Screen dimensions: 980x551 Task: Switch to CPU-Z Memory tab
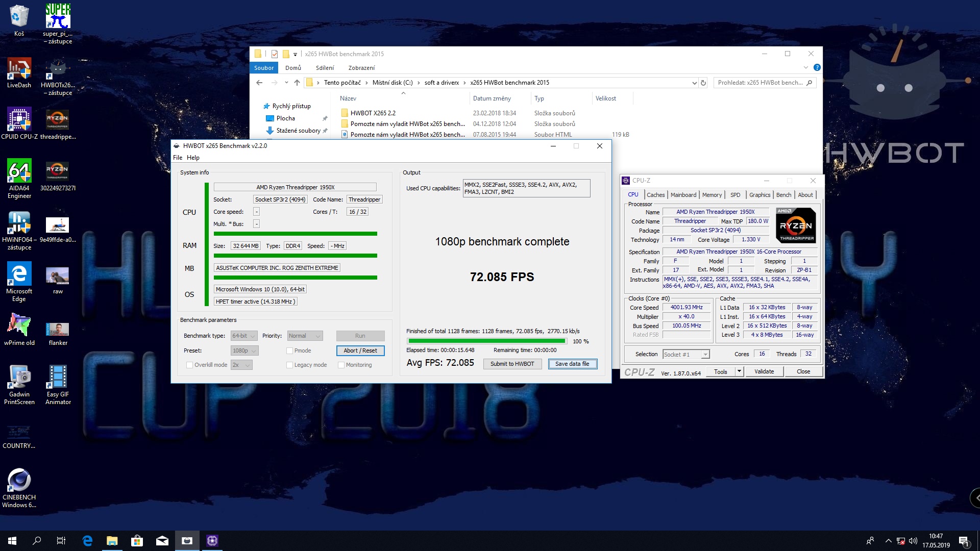712,195
